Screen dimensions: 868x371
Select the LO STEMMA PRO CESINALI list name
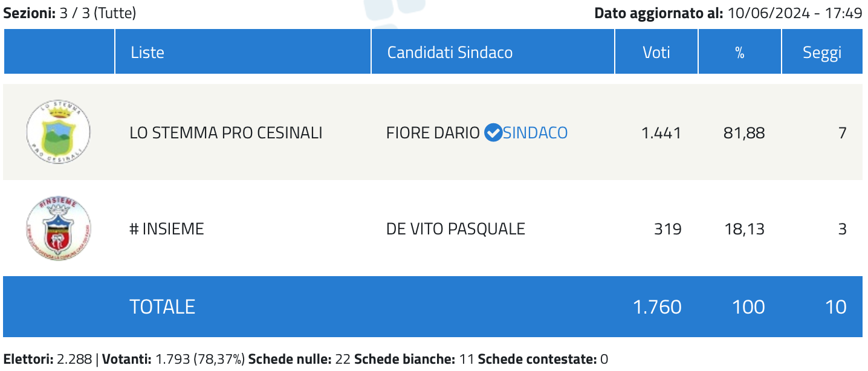click(x=226, y=132)
